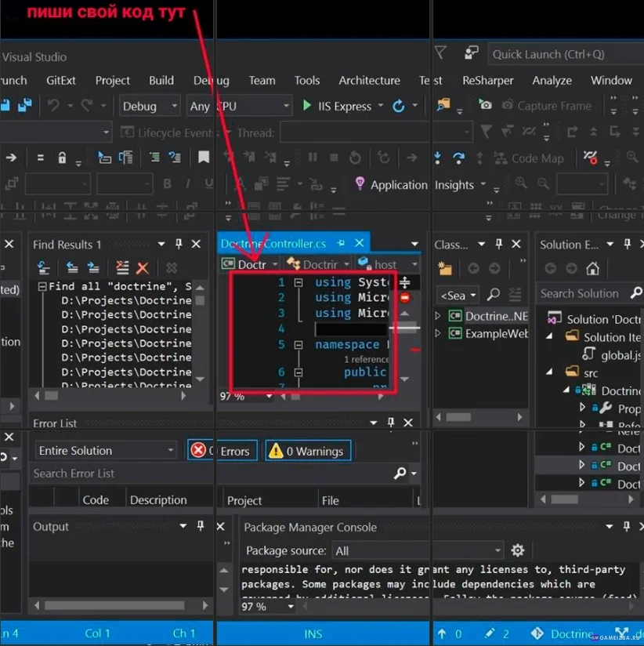Screen dimensions: 644x646
Task: Toggle the lock icon in the toolbar
Action: [62, 158]
